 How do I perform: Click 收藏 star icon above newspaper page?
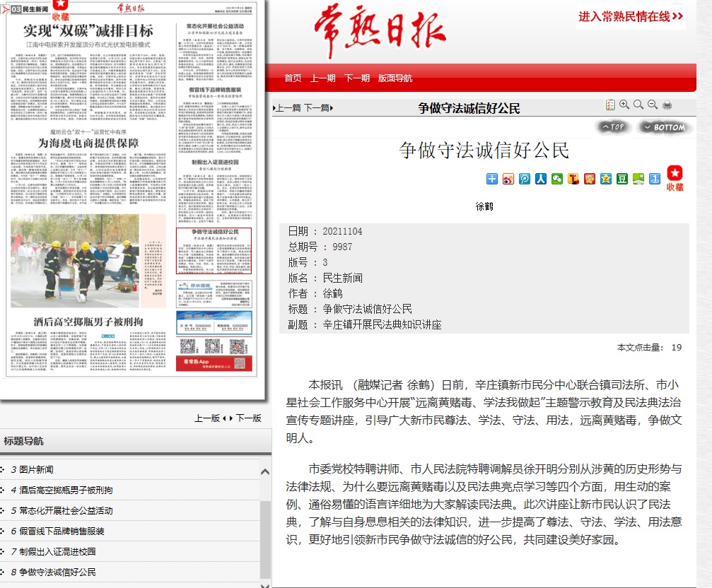click(60, 10)
